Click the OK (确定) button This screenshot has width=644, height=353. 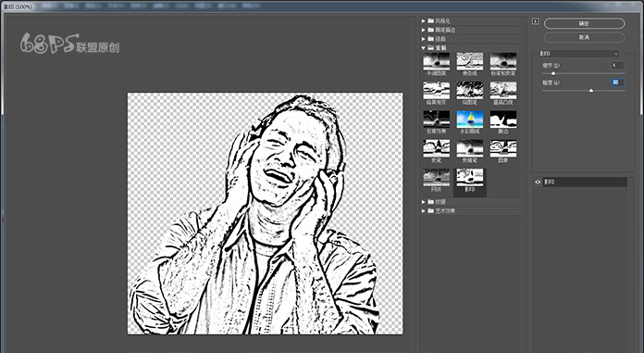(584, 23)
